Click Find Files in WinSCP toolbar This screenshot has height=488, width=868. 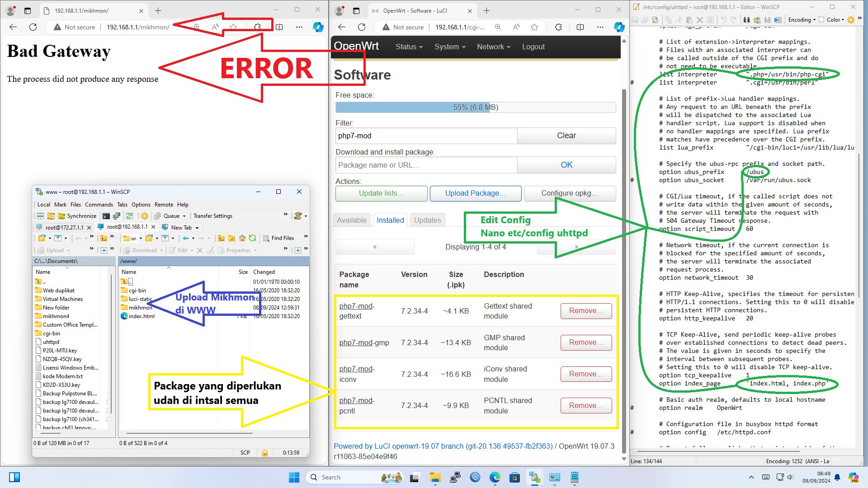point(278,238)
